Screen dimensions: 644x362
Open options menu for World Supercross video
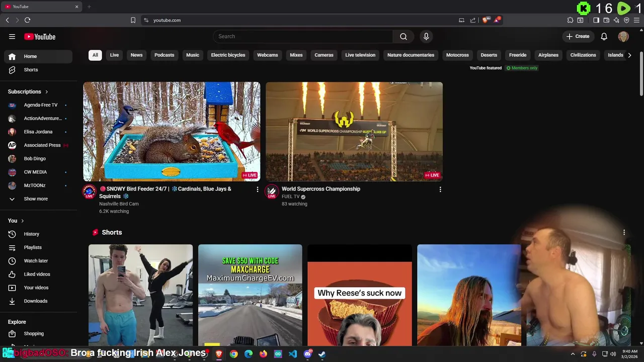pyautogui.click(x=440, y=190)
